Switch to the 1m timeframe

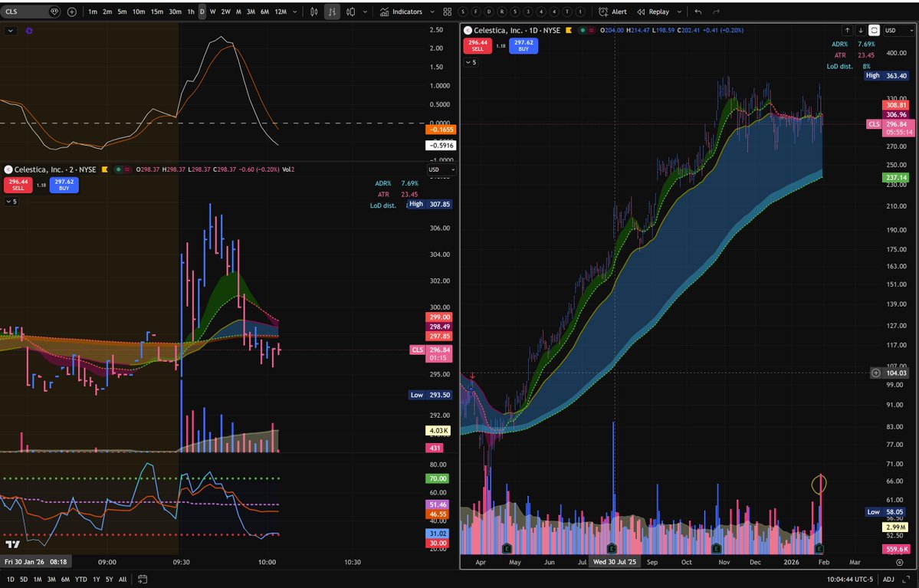(x=93, y=11)
